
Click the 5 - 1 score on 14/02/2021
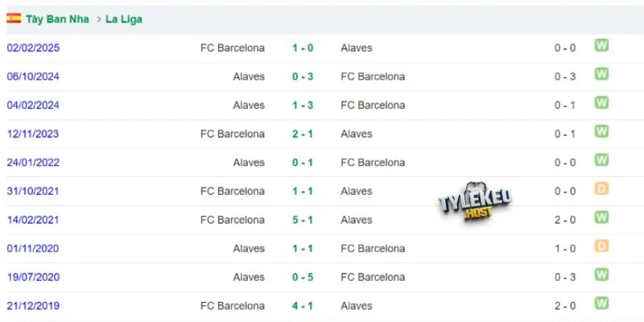[303, 220]
